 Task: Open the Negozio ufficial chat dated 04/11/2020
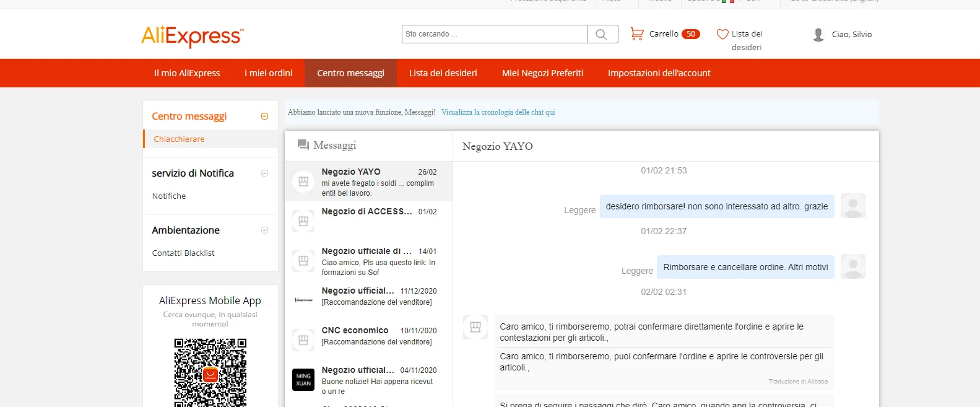pos(369,380)
